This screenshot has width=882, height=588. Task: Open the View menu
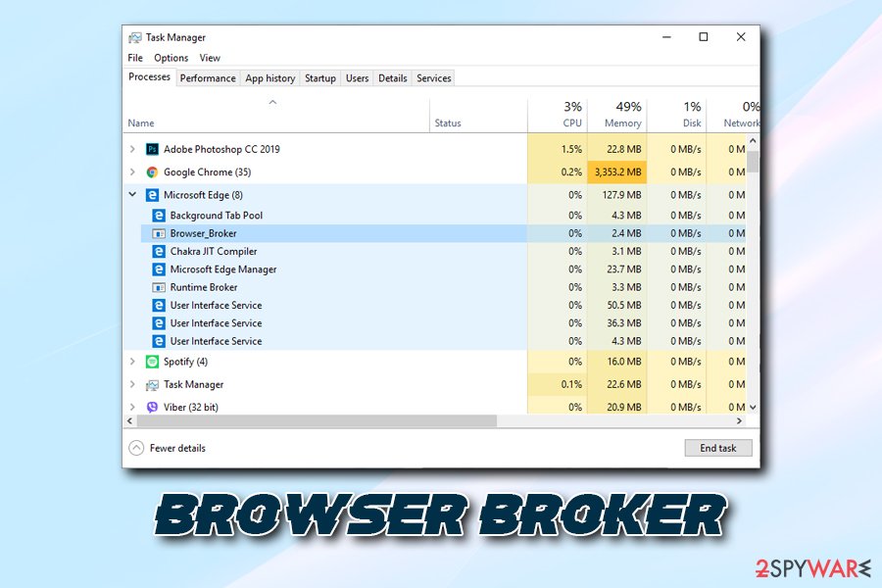(x=210, y=58)
